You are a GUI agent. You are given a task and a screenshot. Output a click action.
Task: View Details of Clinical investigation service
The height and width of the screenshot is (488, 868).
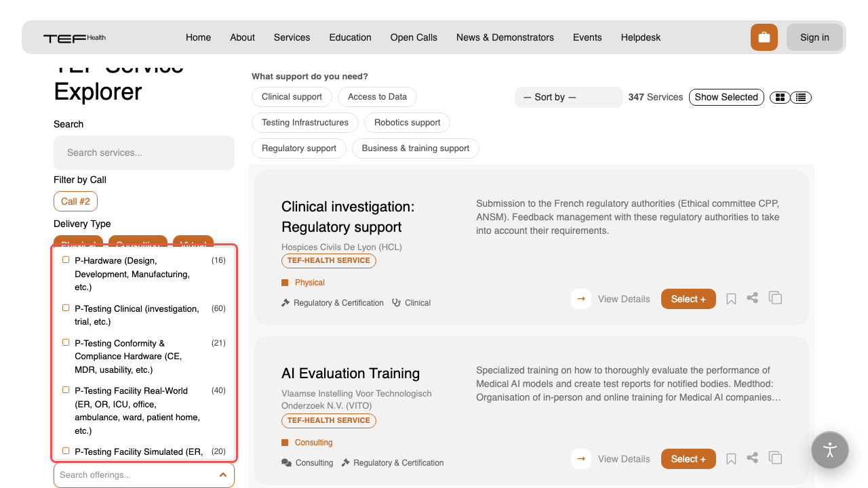(x=624, y=299)
